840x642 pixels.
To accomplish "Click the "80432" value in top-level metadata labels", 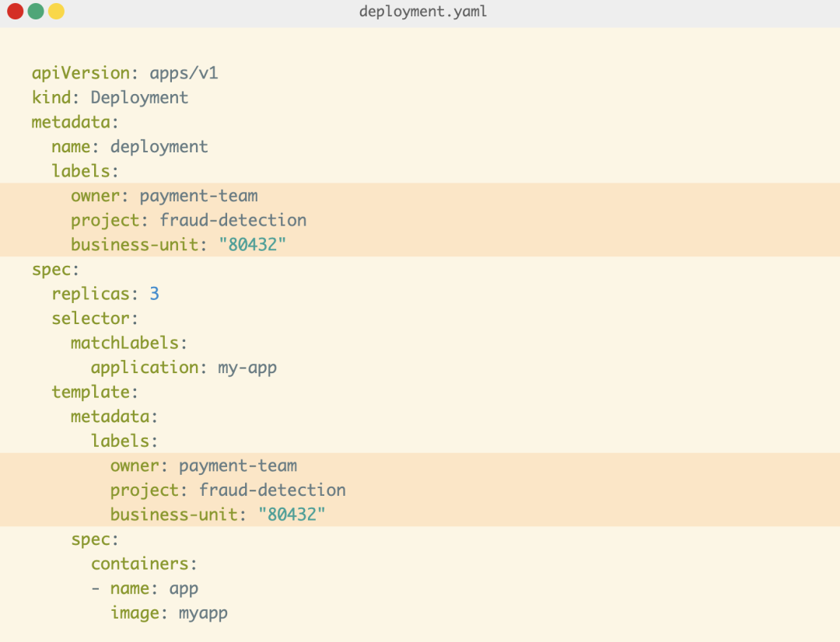I will [252, 245].
